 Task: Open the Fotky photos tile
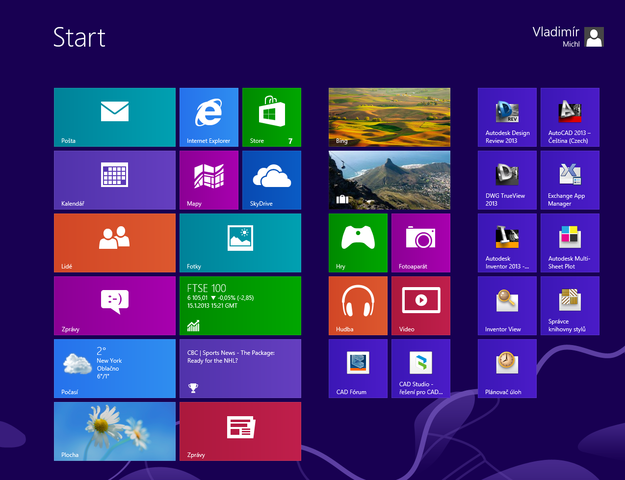[240, 243]
